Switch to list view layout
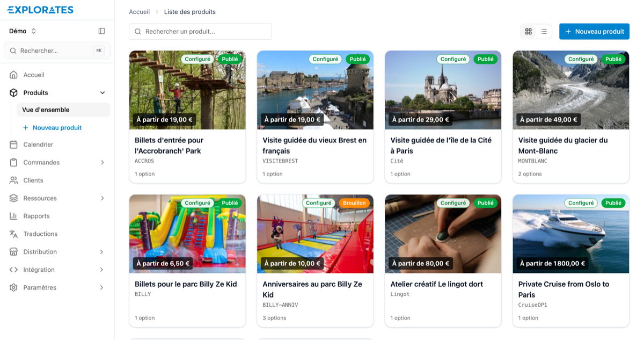644x340 pixels. tap(544, 32)
